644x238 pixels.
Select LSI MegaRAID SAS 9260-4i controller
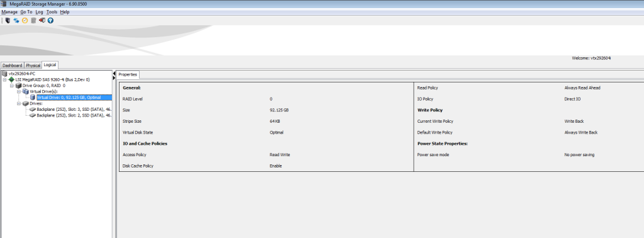pos(53,80)
